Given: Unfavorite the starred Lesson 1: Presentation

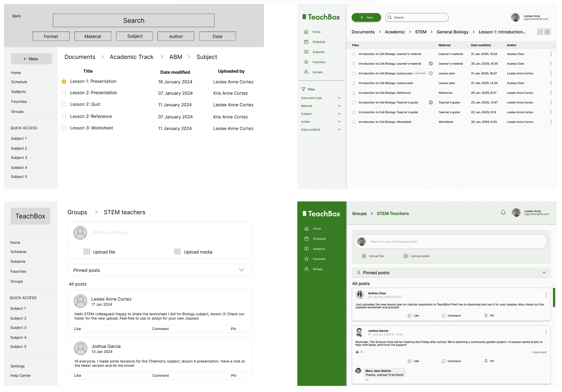Looking at the screenshot, I should click(x=64, y=81).
